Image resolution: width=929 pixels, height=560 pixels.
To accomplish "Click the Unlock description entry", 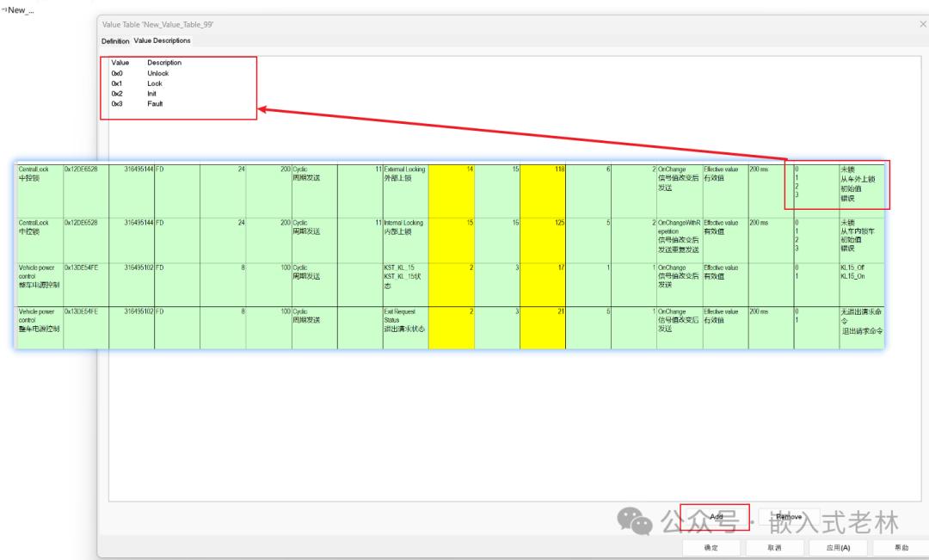I will 158,73.
